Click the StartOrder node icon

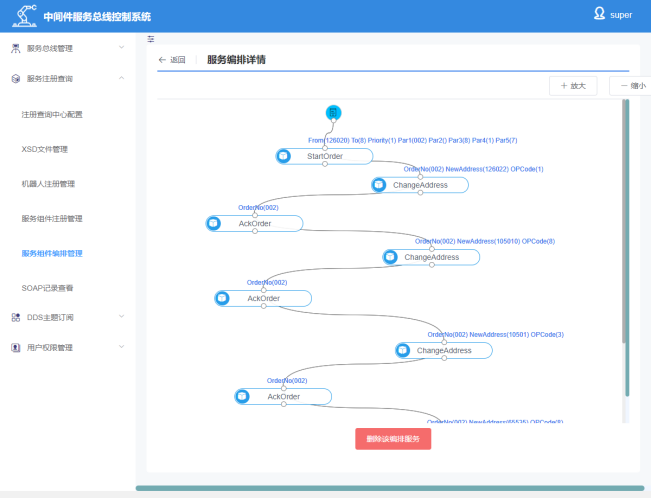(284, 156)
